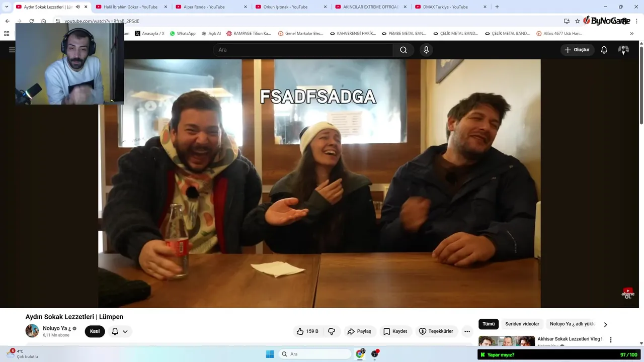Click the abone OL subscribe watermark

pyautogui.click(x=628, y=293)
